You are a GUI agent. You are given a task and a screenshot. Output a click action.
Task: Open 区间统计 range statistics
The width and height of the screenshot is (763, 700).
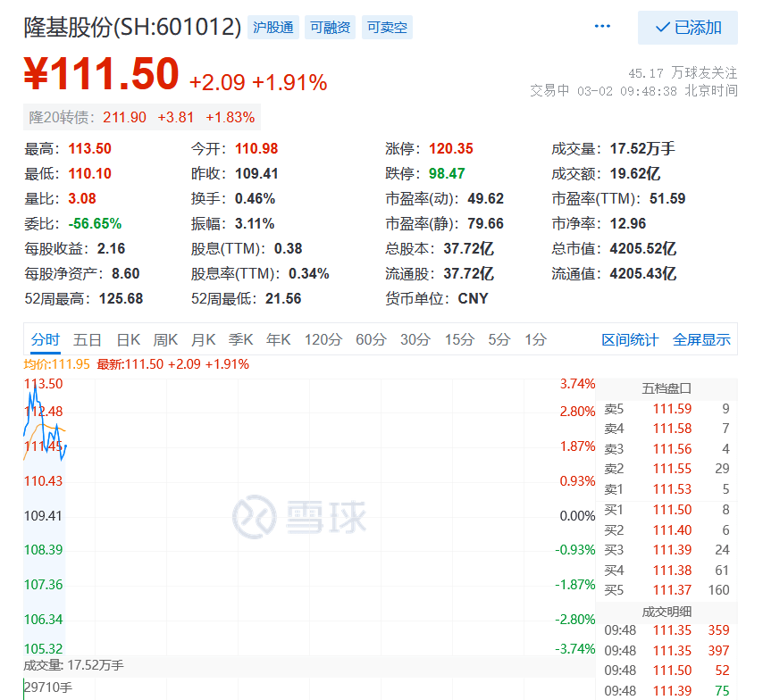click(630, 339)
